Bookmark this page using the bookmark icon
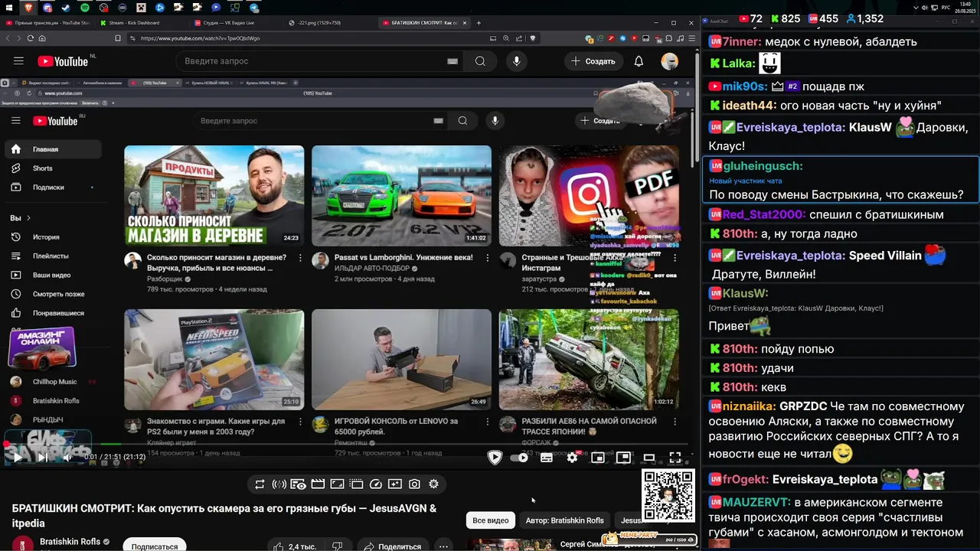The image size is (980, 551). pyautogui.click(x=118, y=38)
